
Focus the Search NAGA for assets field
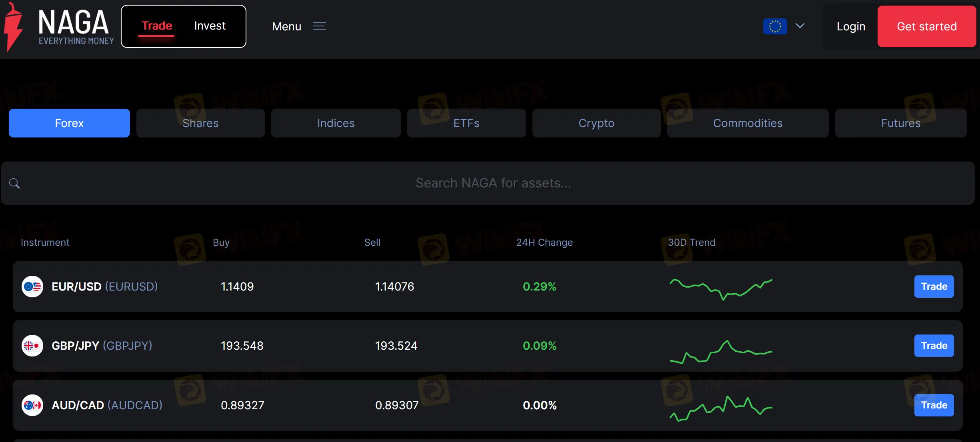pyautogui.click(x=493, y=183)
